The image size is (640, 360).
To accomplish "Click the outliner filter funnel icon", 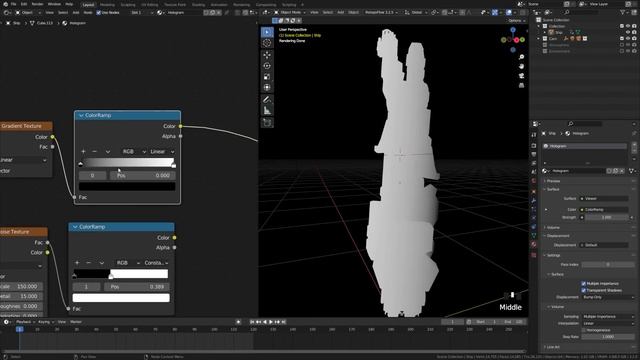I will (623, 13).
